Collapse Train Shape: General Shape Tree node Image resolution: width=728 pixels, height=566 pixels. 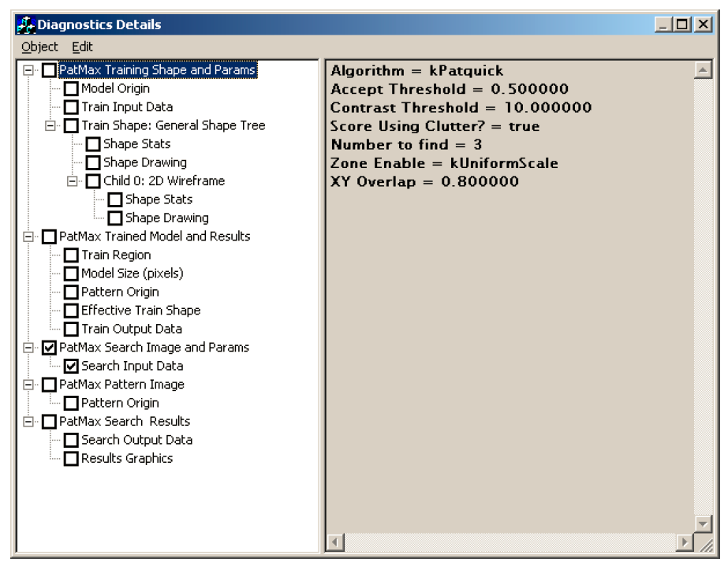point(51,125)
